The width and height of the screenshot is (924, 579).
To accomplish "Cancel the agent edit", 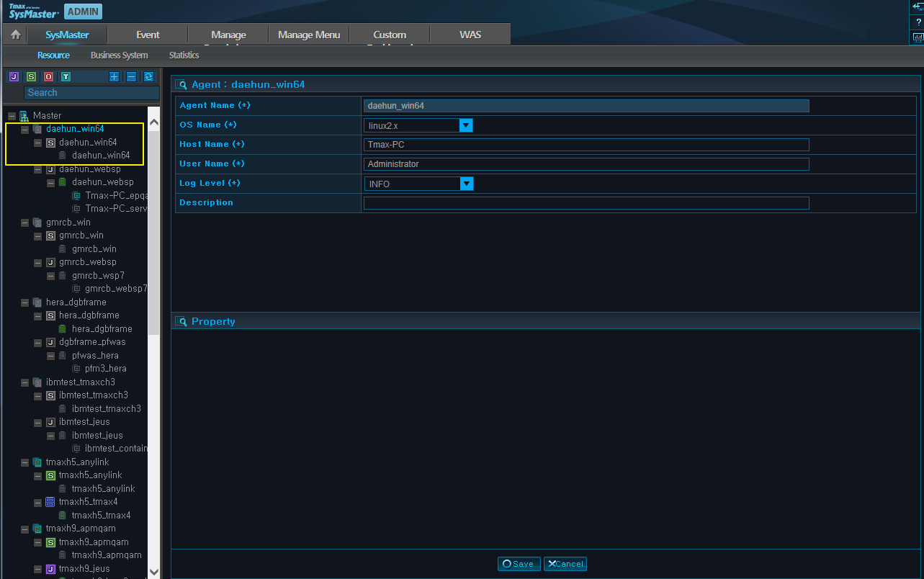I will 565,564.
